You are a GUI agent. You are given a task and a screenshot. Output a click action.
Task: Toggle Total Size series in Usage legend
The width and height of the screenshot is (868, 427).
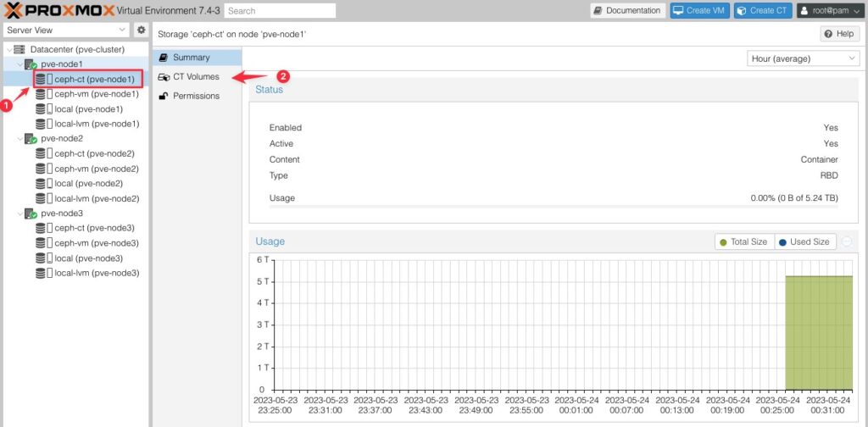(x=744, y=241)
